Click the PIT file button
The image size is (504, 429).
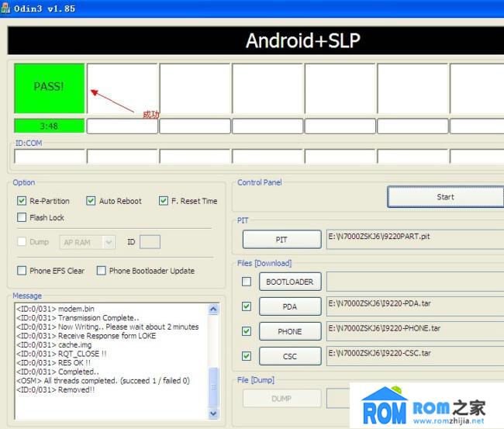click(282, 239)
